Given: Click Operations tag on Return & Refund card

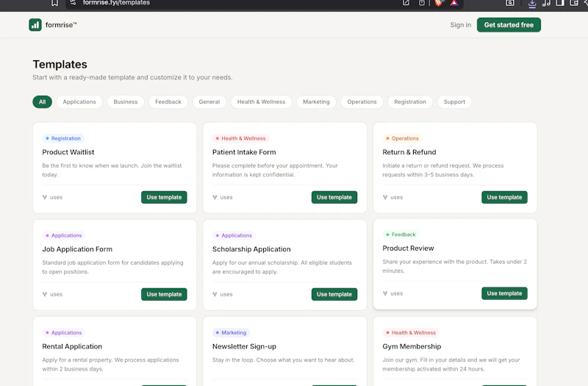Looking at the screenshot, I should [402, 138].
